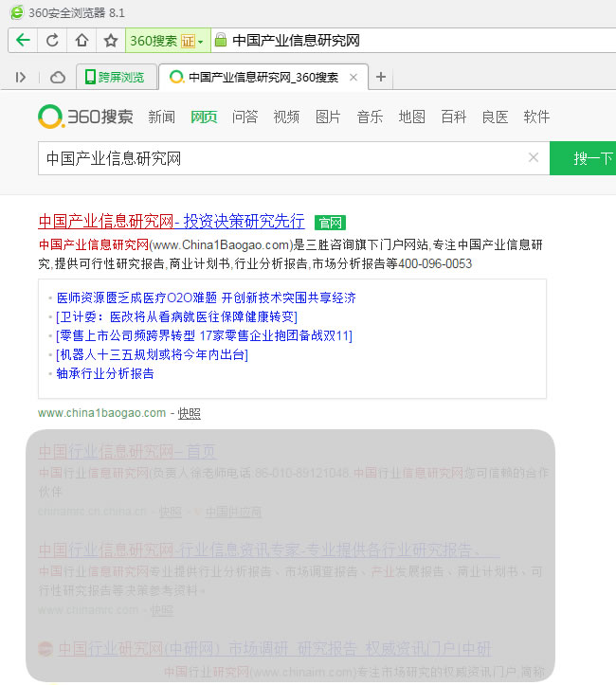Switch to 视频 search category

(x=286, y=117)
